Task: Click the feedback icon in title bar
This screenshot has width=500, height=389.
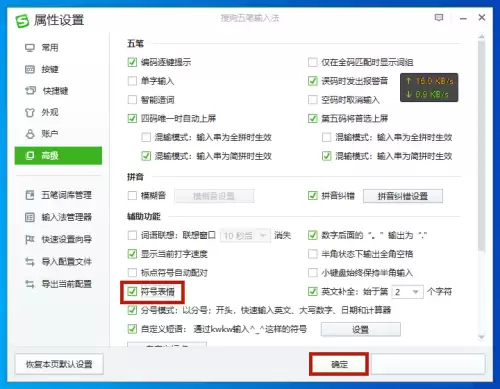Action: click(x=439, y=18)
